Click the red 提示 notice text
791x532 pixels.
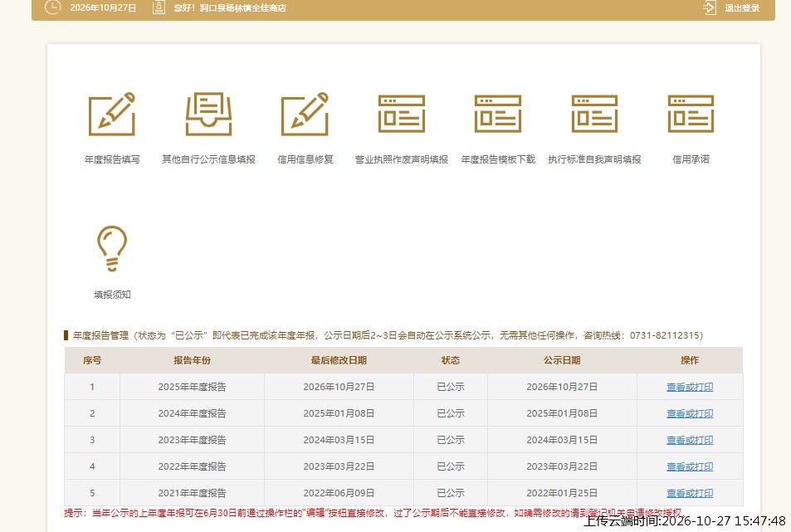coord(374,513)
